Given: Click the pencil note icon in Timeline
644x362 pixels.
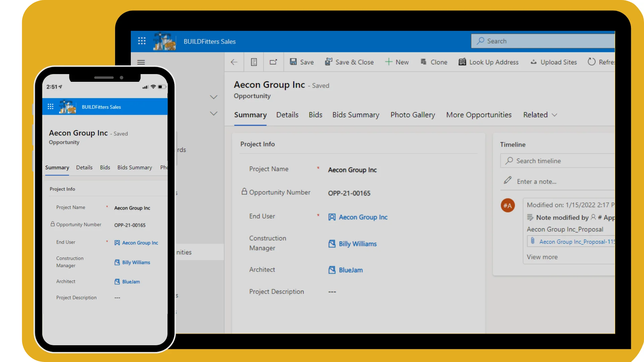Looking at the screenshot, I should click(508, 180).
